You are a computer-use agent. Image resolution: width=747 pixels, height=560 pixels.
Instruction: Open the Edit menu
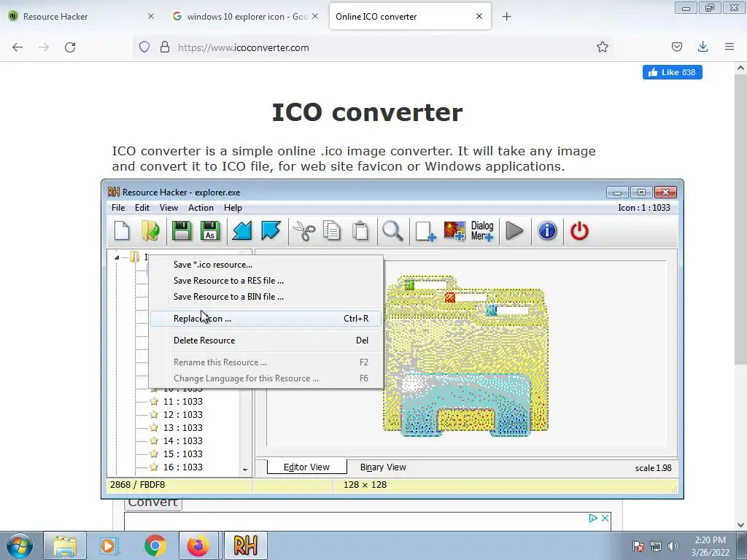point(142,208)
